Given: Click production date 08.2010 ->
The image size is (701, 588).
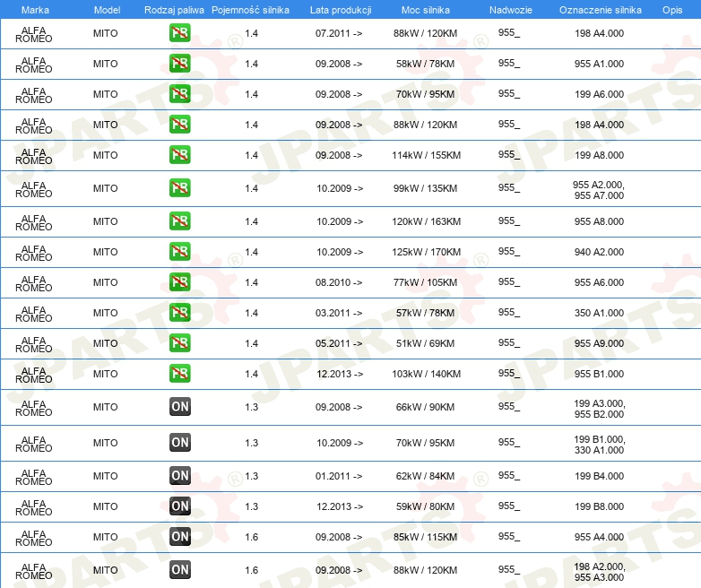Looking at the screenshot, I should 339,282.
